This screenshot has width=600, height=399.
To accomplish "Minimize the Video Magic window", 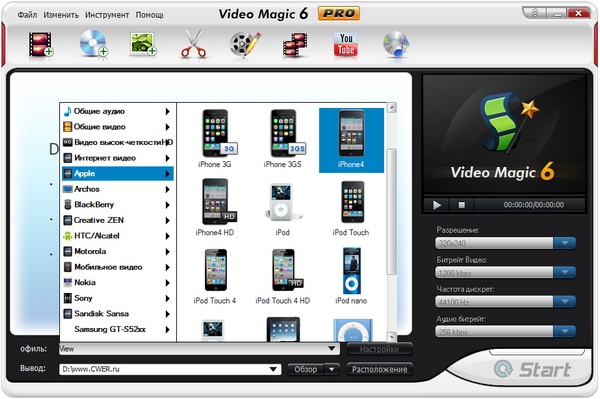I will 556,14.
